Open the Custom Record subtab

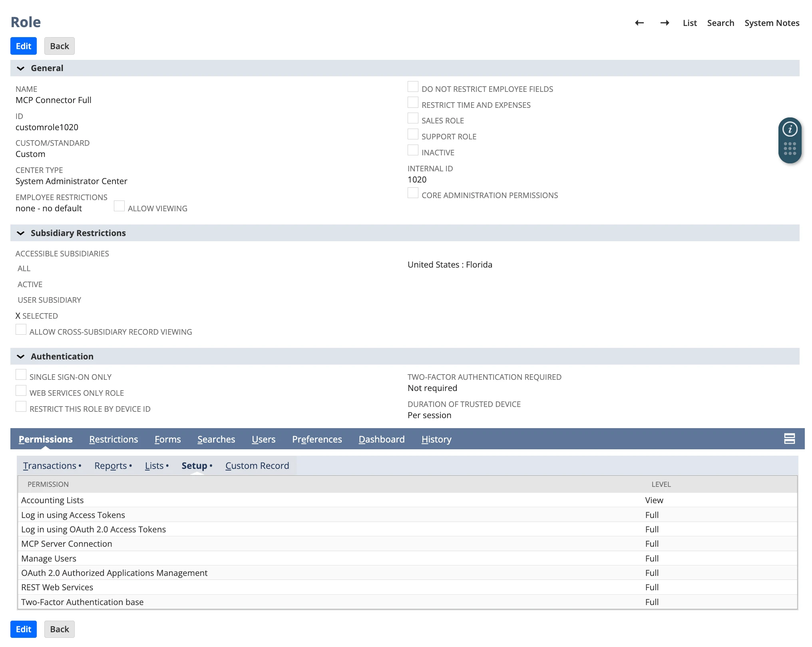(257, 466)
